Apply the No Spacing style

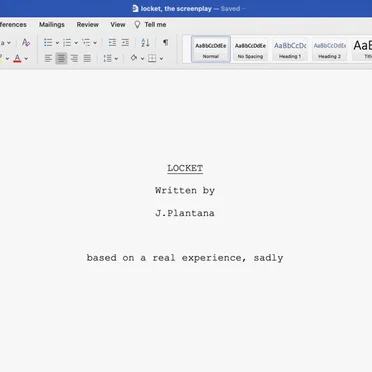point(250,49)
